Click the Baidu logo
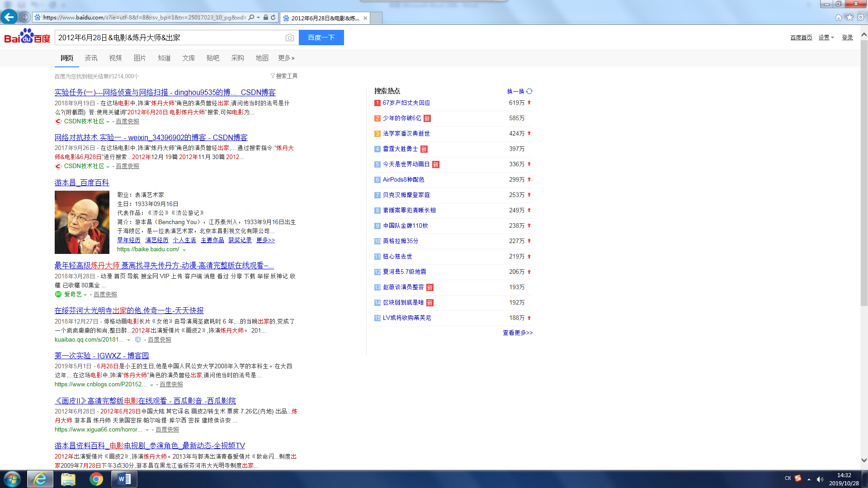868x488 pixels. click(x=27, y=37)
